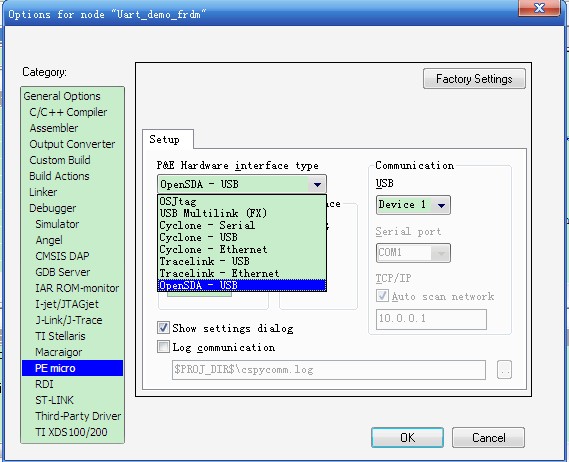Select Cyclone - USB option

[242, 237]
